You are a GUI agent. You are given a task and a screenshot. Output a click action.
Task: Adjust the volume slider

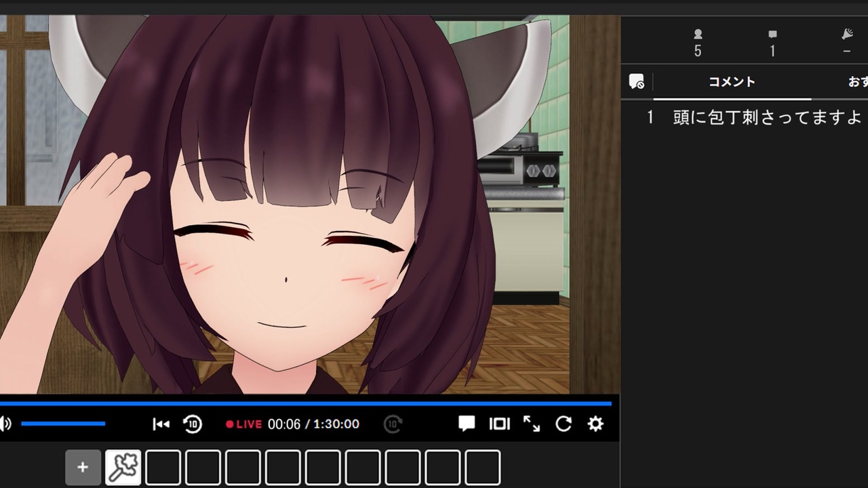coord(63,424)
